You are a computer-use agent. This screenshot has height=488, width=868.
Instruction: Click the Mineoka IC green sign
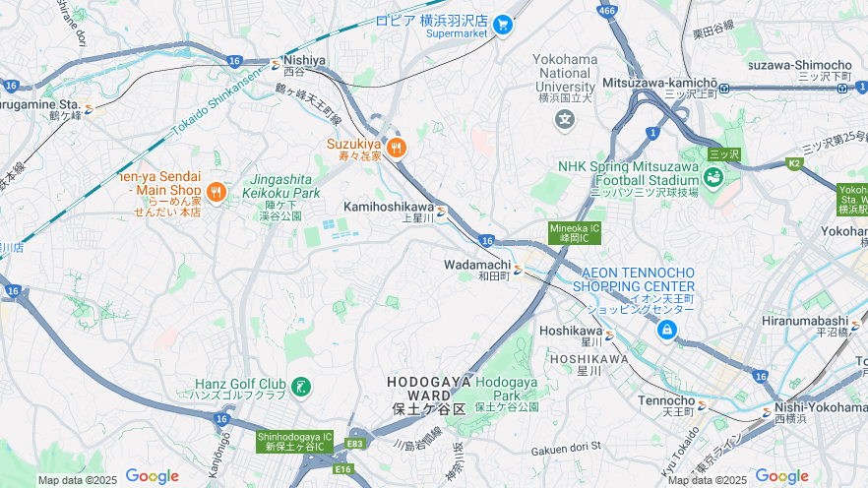[x=575, y=233]
